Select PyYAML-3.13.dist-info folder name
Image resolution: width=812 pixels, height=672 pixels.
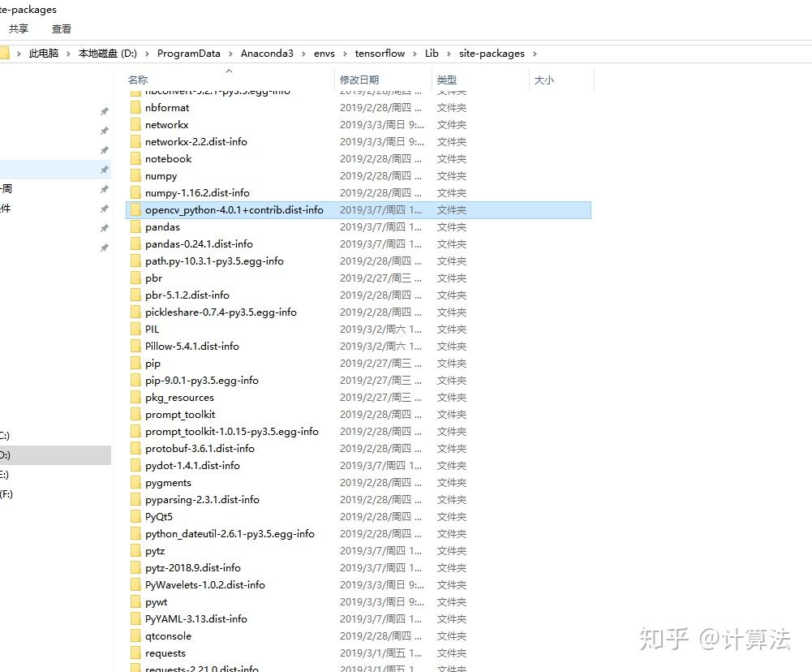(x=195, y=618)
